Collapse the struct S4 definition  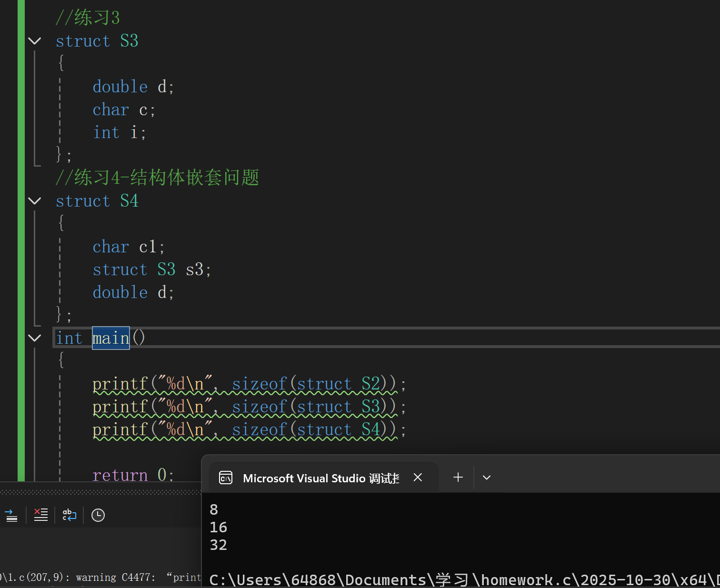[34, 201]
